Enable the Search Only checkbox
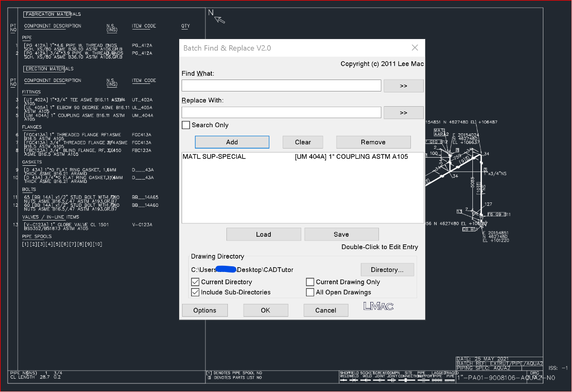The width and height of the screenshot is (572, 392). tap(186, 125)
